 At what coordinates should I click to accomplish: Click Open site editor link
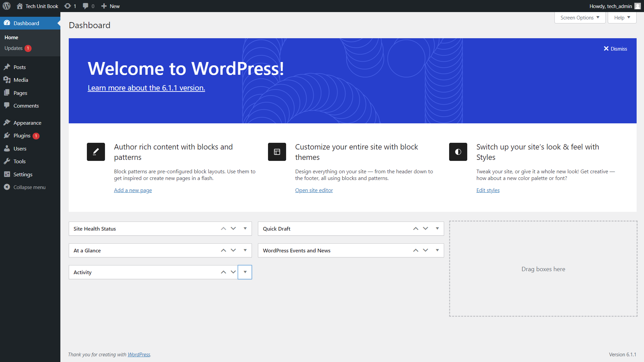[x=314, y=190]
